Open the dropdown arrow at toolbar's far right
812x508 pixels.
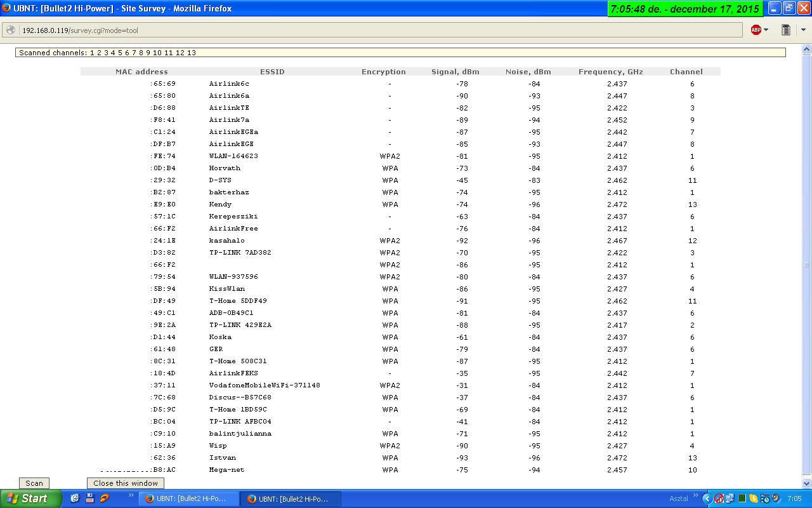[x=803, y=30]
